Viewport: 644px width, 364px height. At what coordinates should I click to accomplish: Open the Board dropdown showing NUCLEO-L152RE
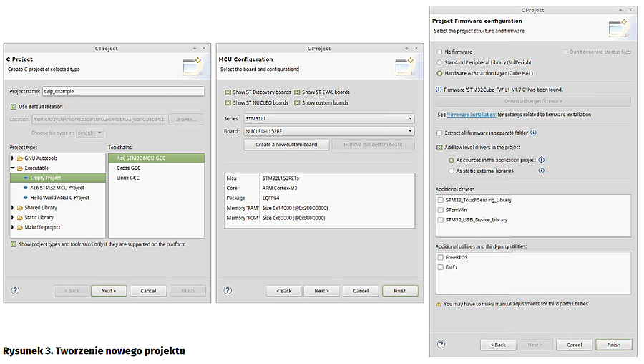(328, 130)
